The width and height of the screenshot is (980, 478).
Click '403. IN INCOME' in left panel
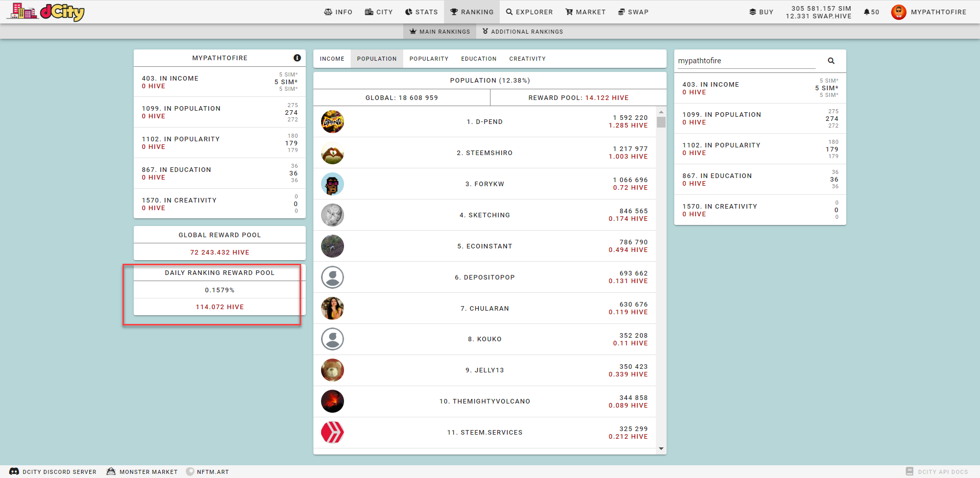click(170, 79)
